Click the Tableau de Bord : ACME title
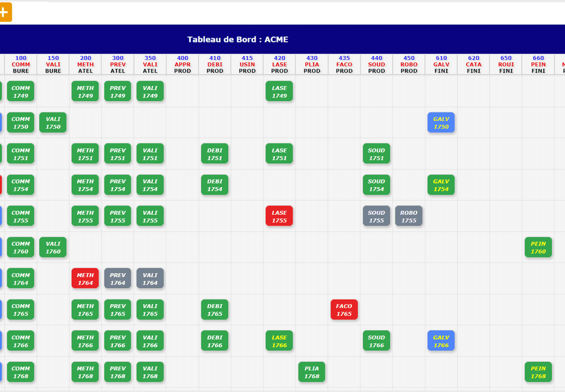565x392 pixels. (238, 39)
